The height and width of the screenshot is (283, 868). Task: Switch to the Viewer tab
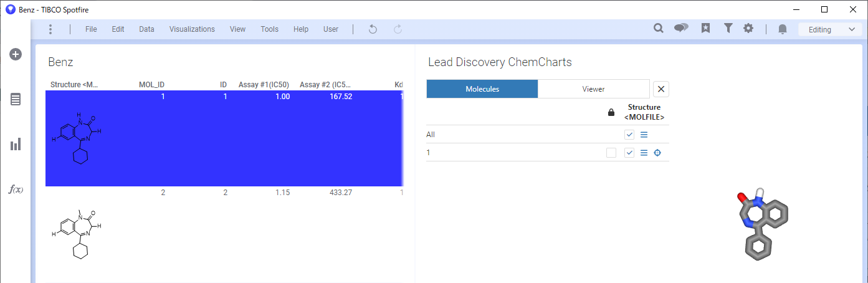[x=593, y=89]
